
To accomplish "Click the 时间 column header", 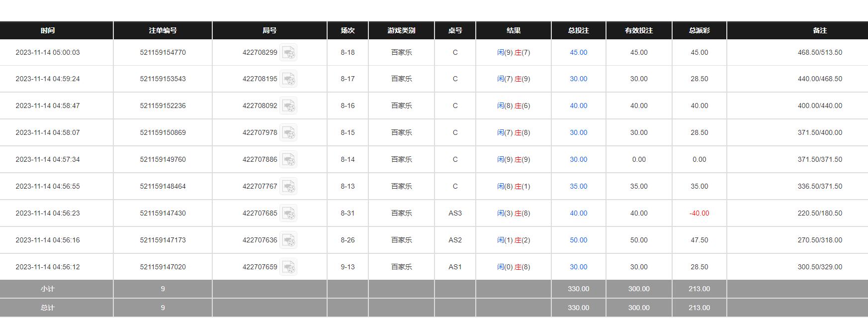I will point(48,30).
